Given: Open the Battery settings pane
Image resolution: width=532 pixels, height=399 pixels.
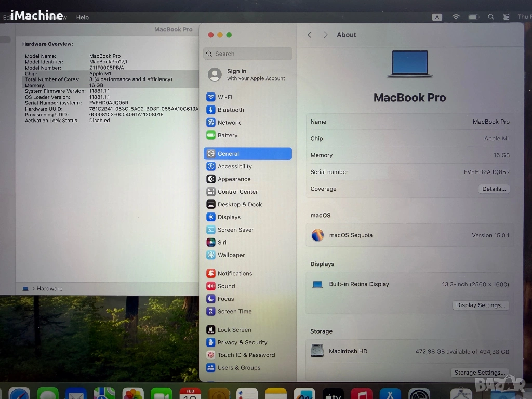Looking at the screenshot, I should [227, 135].
